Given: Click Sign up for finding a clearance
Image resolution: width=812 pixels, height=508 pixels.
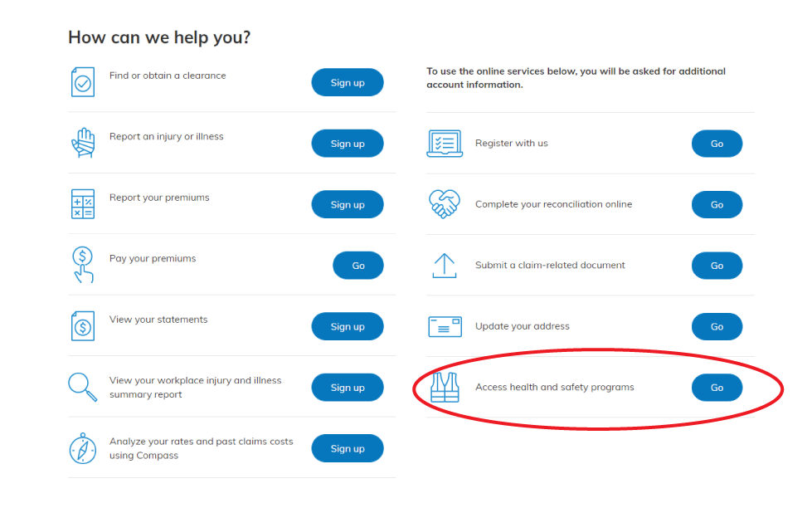Looking at the screenshot, I should coord(348,81).
